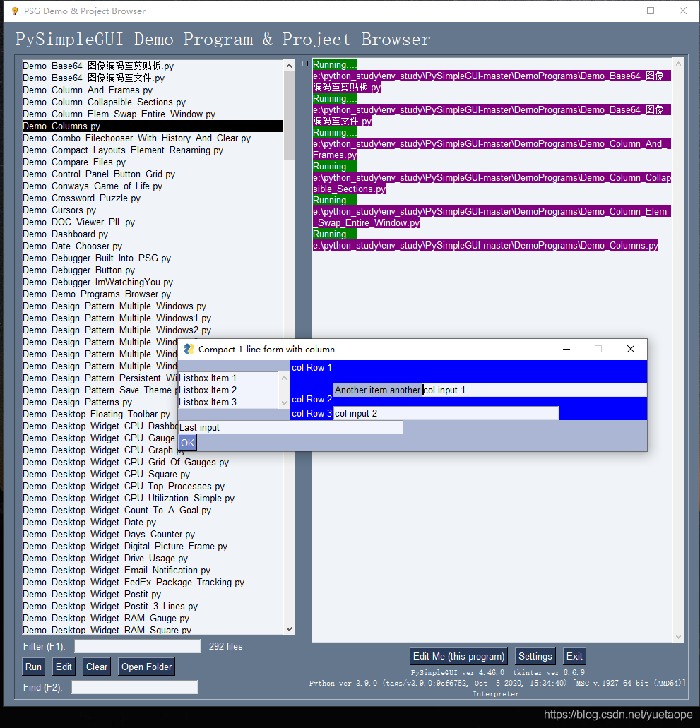This screenshot has height=728, width=700.
Task: Click the listbox scroll up arrow in popup
Action: 284,378
